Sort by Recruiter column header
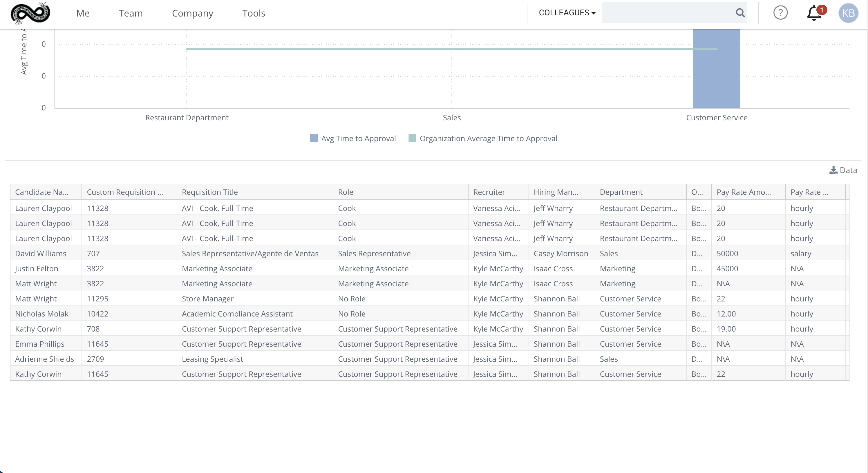This screenshot has height=473, width=868. click(498, 192)
